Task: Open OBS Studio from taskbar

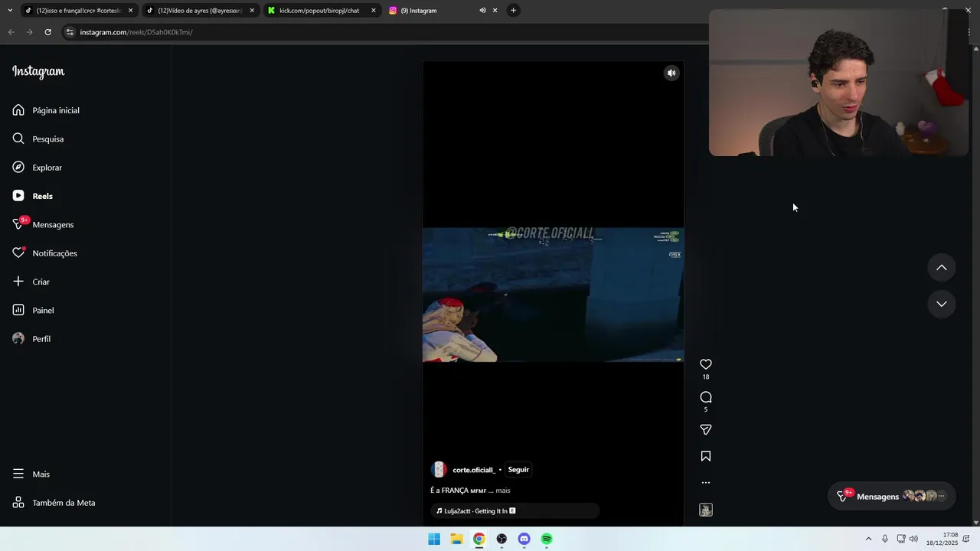Action: (x=501, y=540)
